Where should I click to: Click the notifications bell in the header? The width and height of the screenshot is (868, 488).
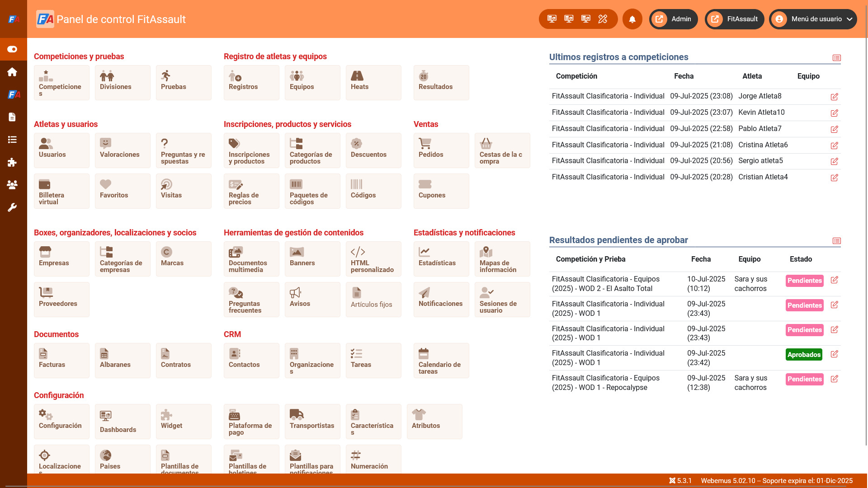click(632, 19)
